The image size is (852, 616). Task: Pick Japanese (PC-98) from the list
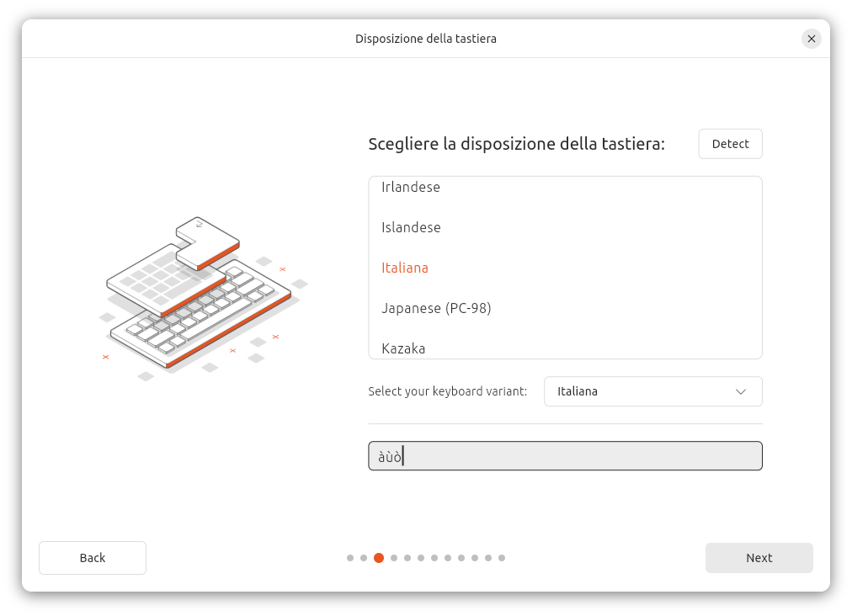coord(436,308)
